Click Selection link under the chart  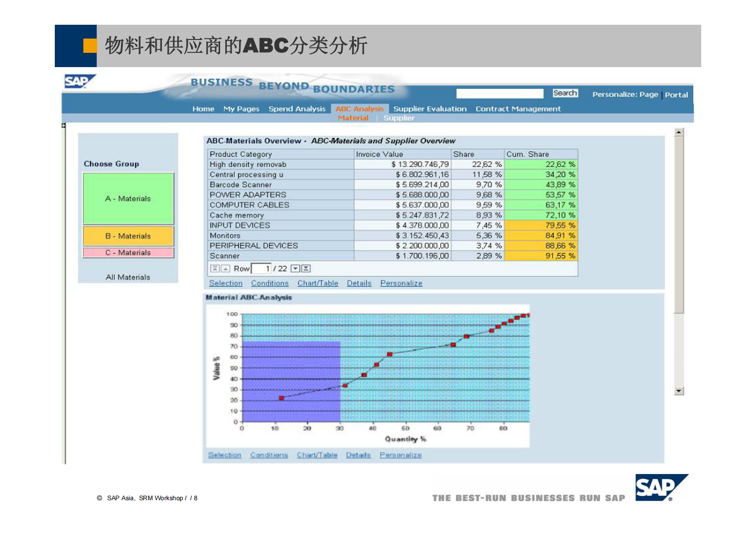click(x=225, y=455)
